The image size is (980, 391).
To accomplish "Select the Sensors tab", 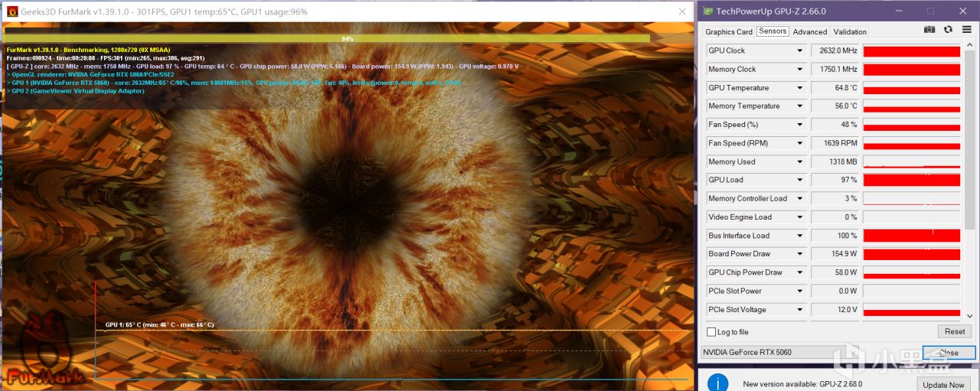I will (x=773, y=31).
